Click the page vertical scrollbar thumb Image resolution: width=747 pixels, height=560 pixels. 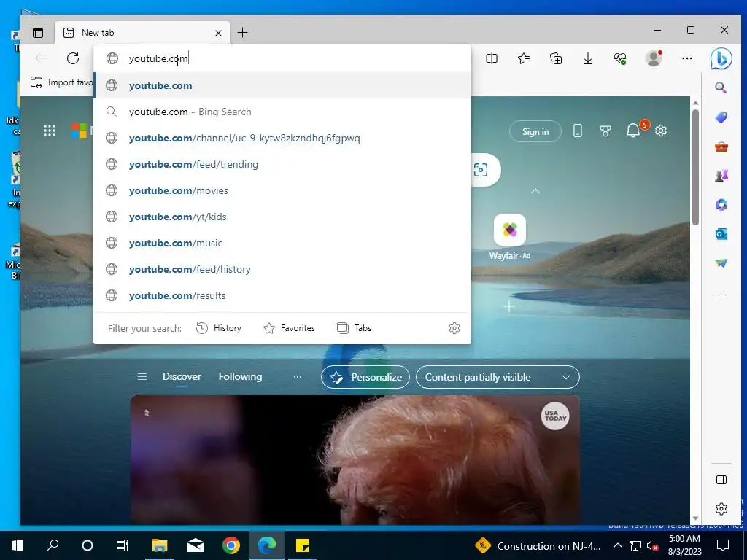coord(695,167)
